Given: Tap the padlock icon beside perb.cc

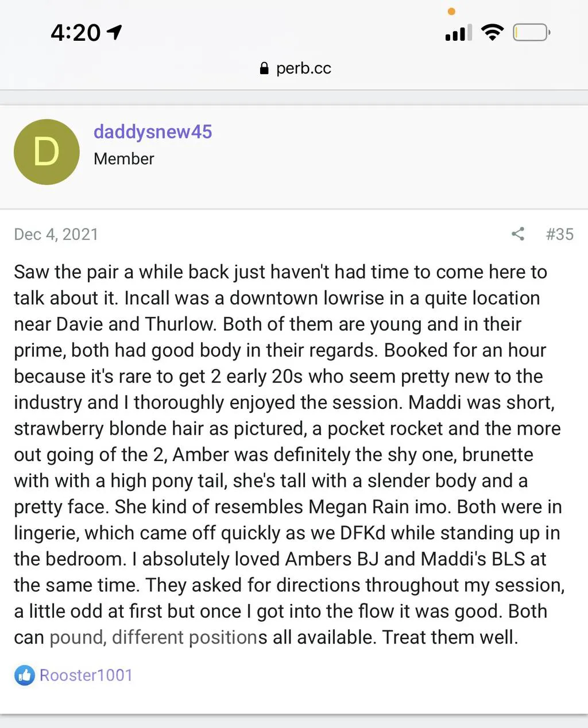Looking at the screenshot, I should (x=264, y=69).
